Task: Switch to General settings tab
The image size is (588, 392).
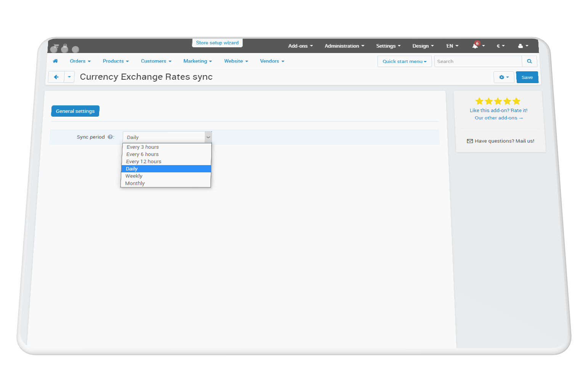Action: coord(75,111)
